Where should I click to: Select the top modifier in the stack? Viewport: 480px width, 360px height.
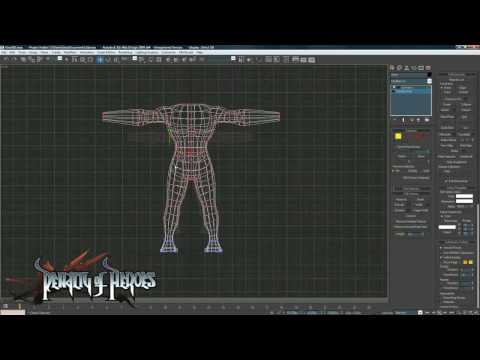(x=411, y=87)
